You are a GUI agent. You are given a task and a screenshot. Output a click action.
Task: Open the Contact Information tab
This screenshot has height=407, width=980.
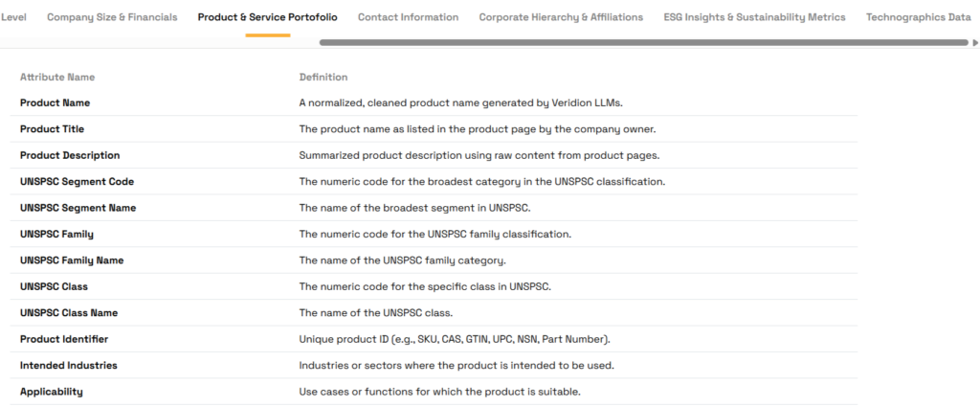click(408, 17)
